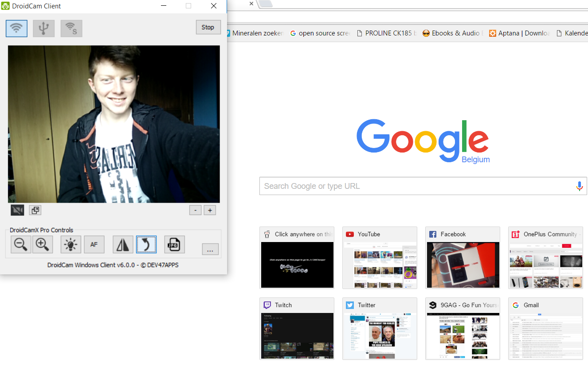Open more options with ellipsis button
The height and width of the screenshot is (383, 588).
pos(210,249)
